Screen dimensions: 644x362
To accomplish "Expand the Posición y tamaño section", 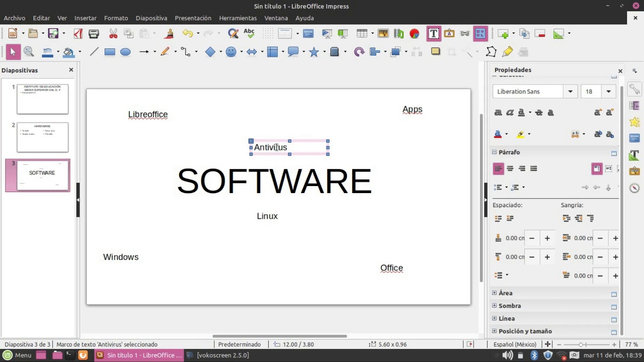I will 494,331.
